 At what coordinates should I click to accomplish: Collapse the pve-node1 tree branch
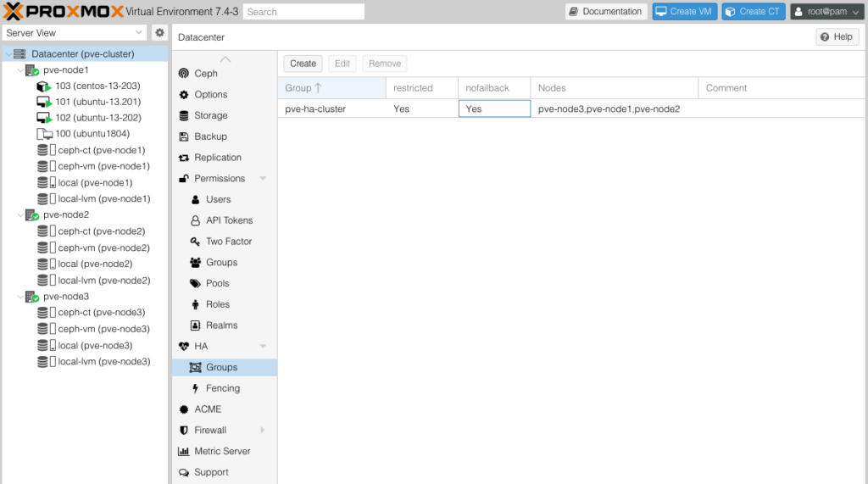pyautogui.click(x=20, y=70)
